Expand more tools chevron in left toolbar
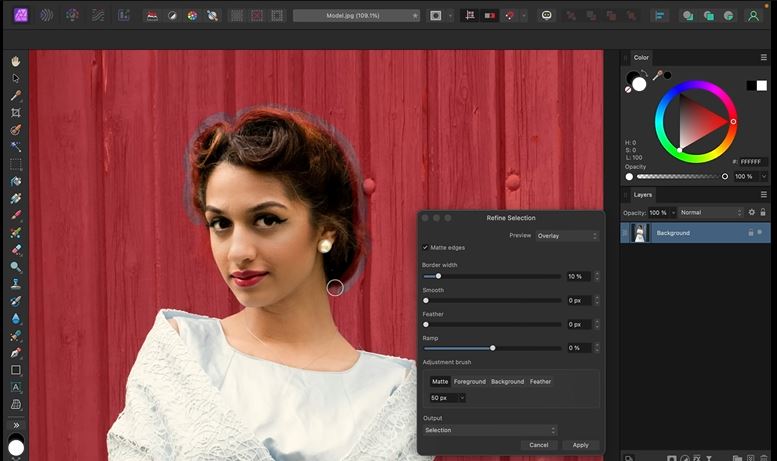This screenshot has height=461, width=777. (x=16, y=425)
